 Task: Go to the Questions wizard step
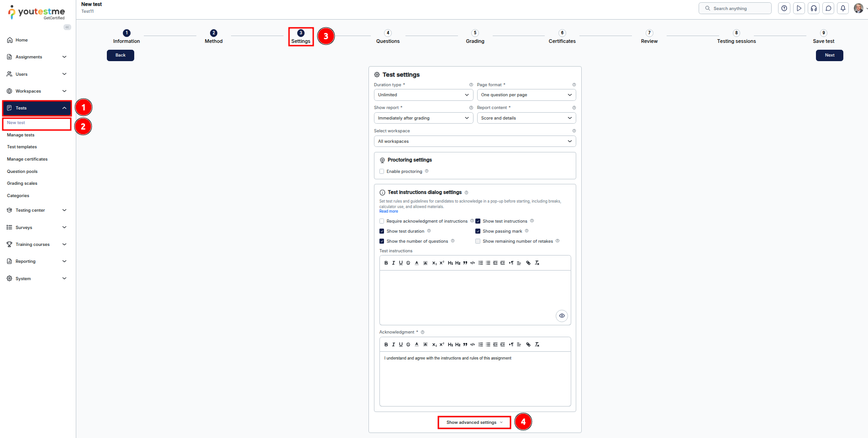(x=388, y=37)
